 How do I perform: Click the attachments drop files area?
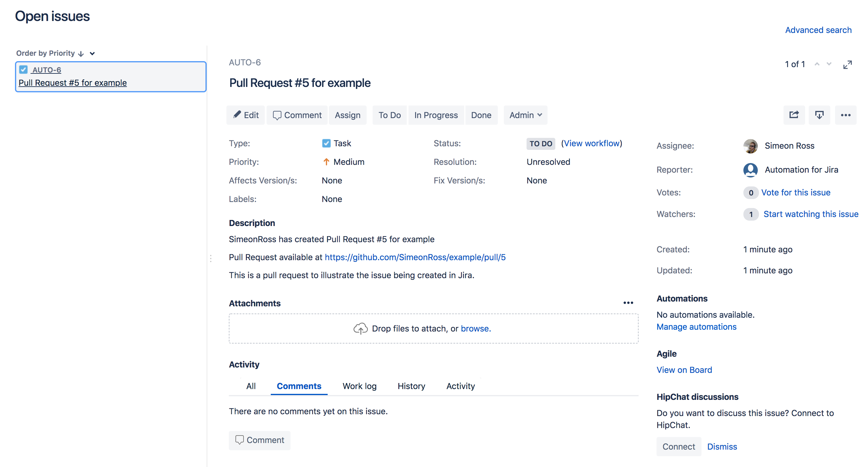[433, 329]
